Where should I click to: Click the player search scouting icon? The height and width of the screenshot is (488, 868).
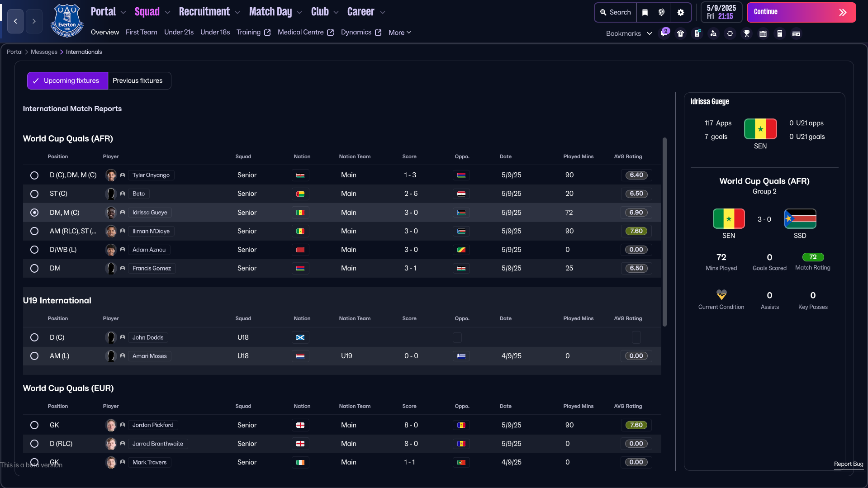point(713,33)
